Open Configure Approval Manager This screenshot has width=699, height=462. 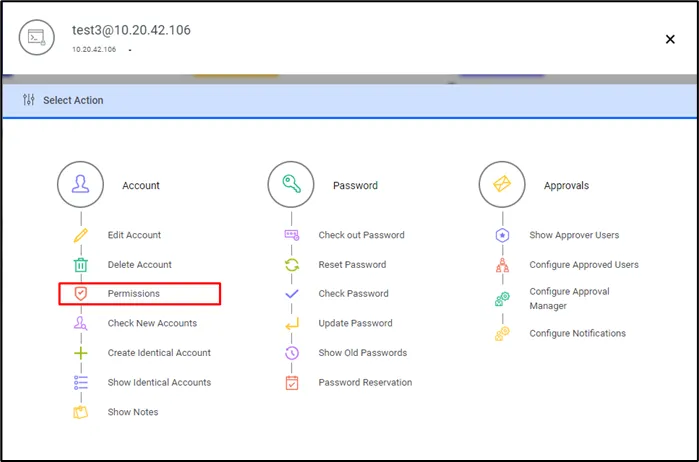pyautogui.click(x=569, y=298)
